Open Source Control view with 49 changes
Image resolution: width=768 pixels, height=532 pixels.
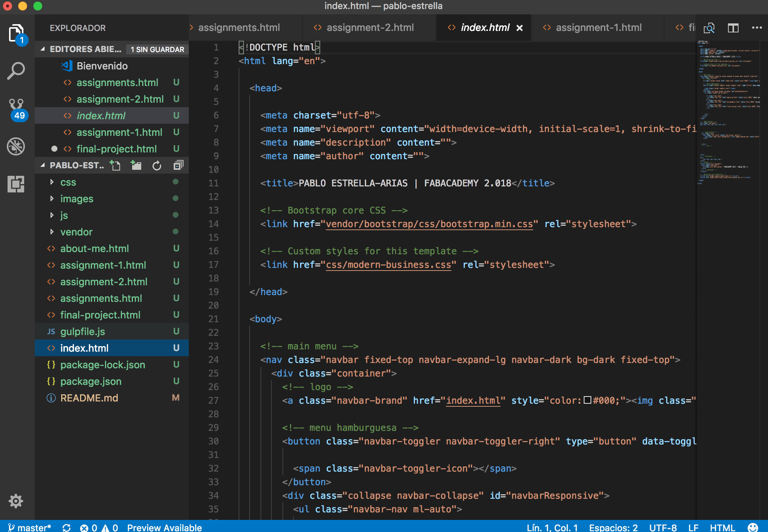tap(17, 109)
